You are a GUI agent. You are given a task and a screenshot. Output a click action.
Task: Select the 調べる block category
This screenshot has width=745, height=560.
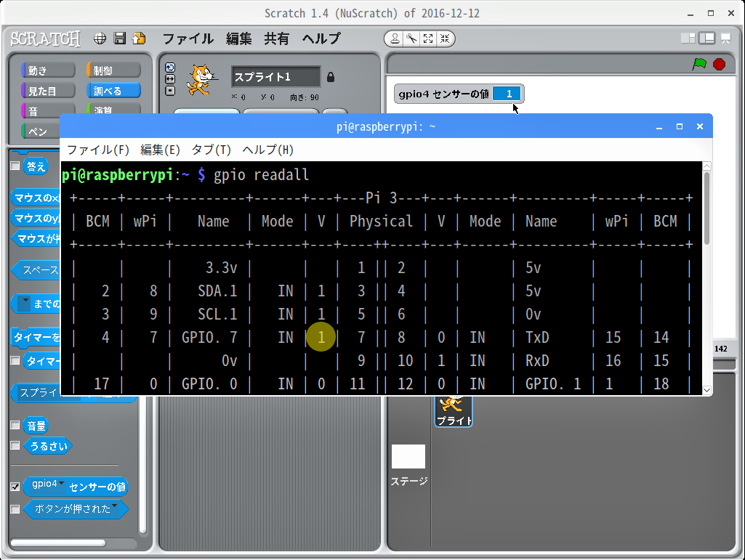click(x=113, y=90)
